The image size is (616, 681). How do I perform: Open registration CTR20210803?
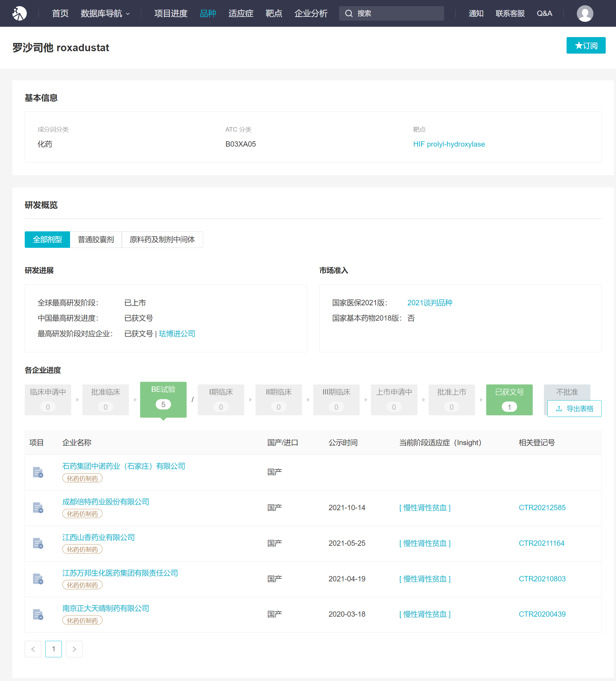542,579
